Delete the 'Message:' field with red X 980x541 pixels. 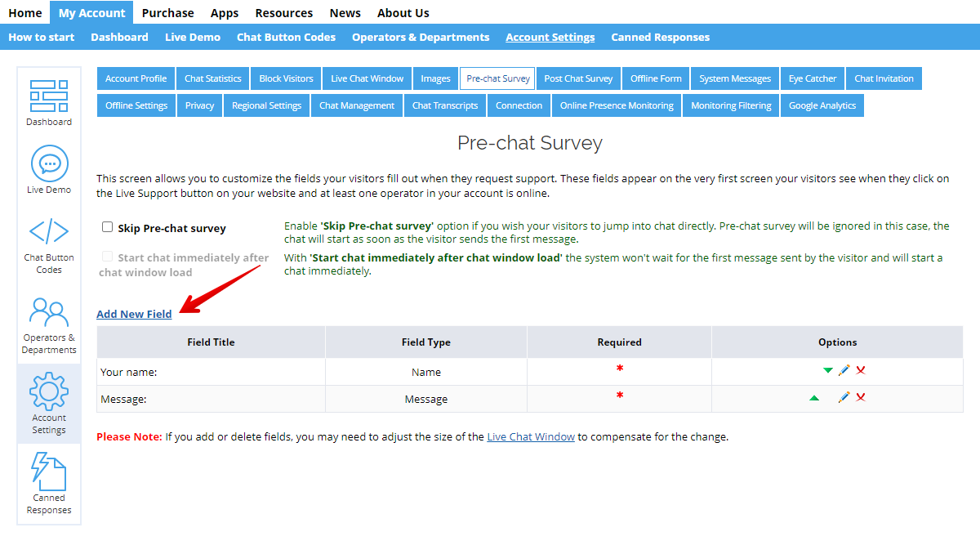point(861,397)
